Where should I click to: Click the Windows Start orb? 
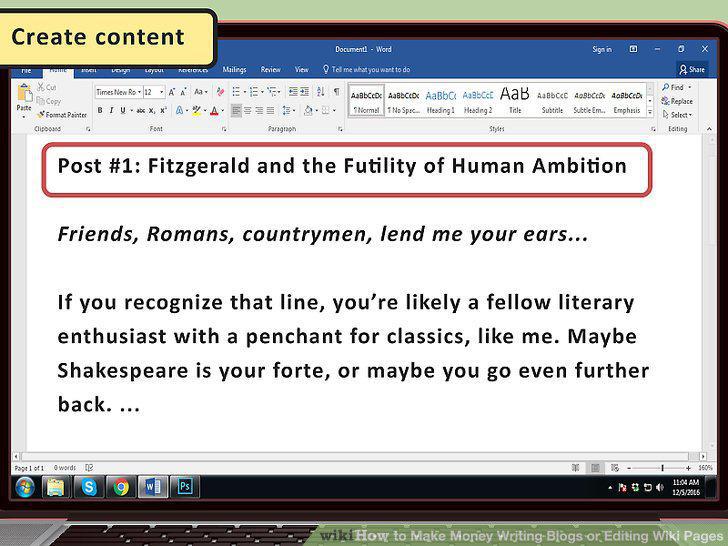25,488
